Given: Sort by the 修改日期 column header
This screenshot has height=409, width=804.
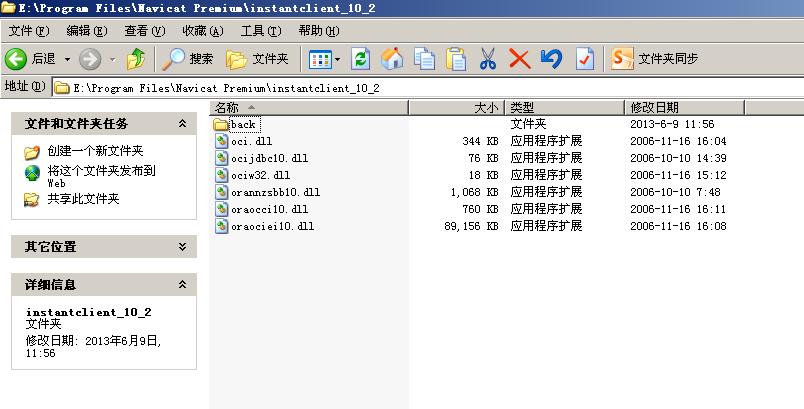Looking at the screenshot, I should [685, 108].
